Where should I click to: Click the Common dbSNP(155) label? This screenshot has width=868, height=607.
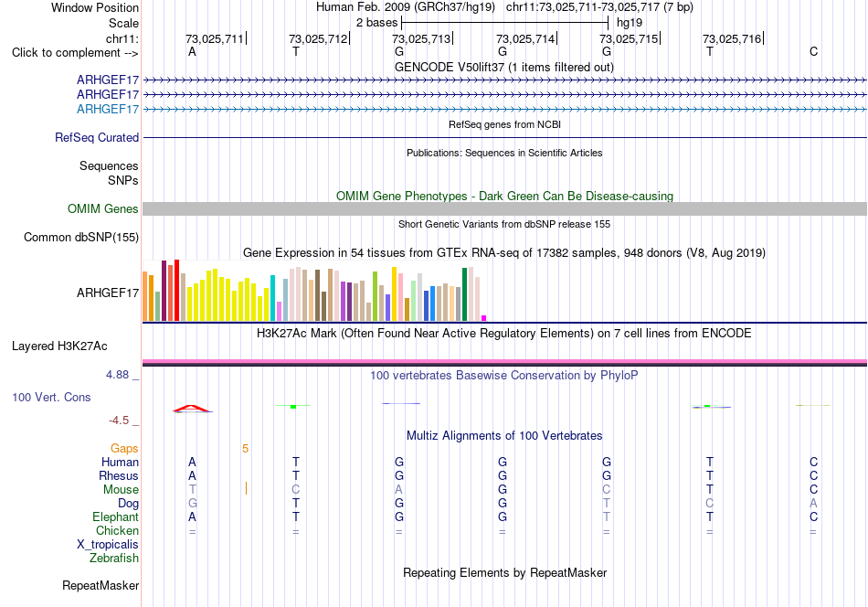tap(80, 237)
